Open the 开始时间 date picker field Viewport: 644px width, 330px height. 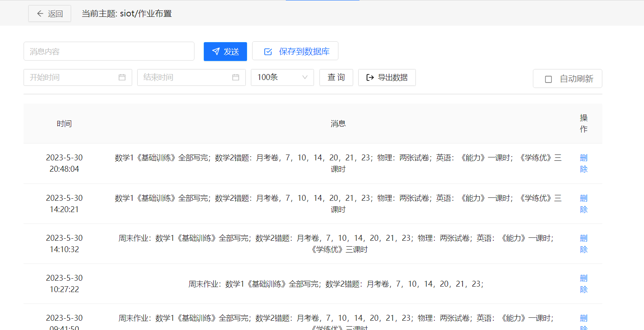(78, 77)
